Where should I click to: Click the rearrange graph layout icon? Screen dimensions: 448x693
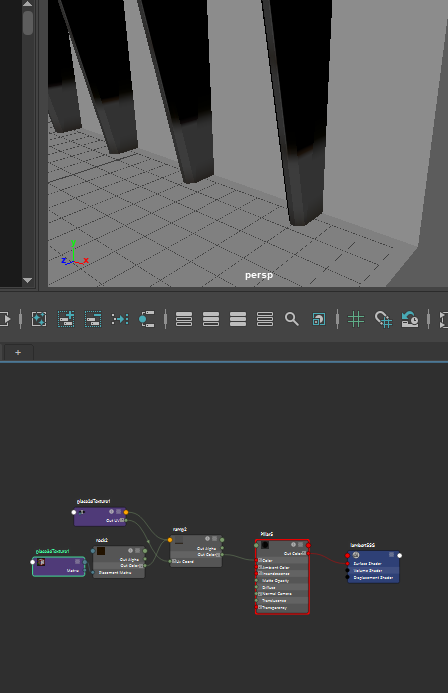(120, 319)
